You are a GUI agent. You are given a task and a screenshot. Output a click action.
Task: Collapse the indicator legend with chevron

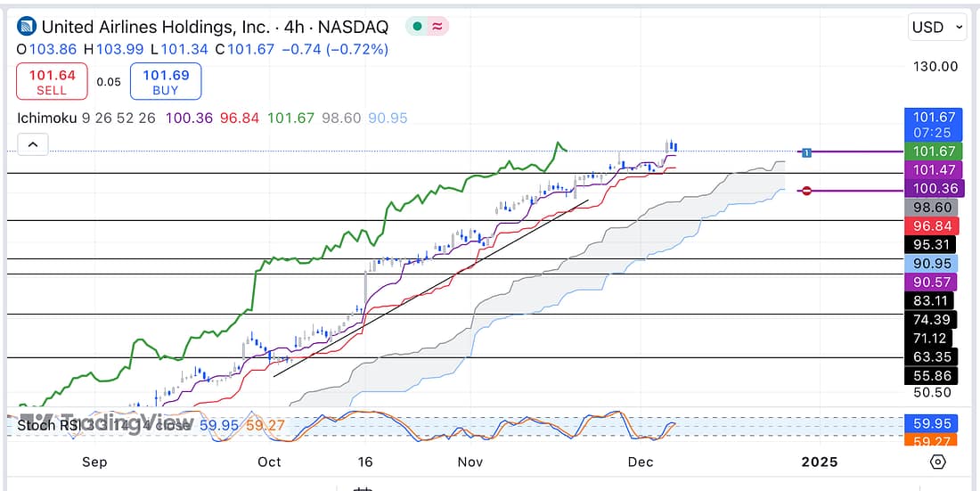coord(32,143)
